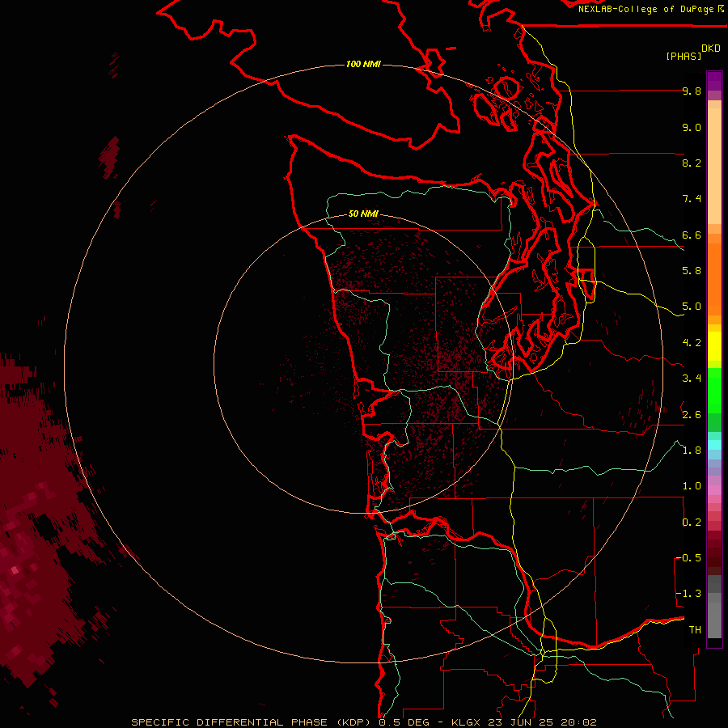The width and height of the screenshot is (728, 728).
Task: Click the 9.0 legend value
Action: [692, 127]
